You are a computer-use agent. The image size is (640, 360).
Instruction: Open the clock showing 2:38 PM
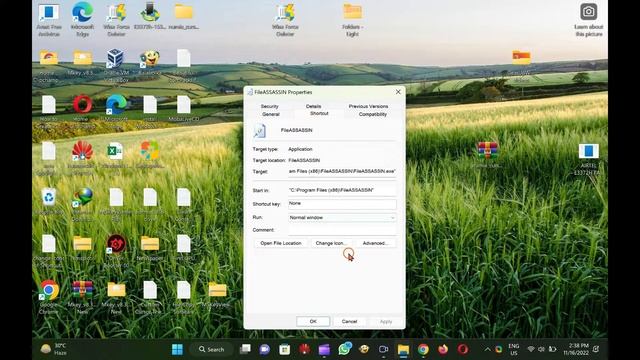click(x=576, y=349)
